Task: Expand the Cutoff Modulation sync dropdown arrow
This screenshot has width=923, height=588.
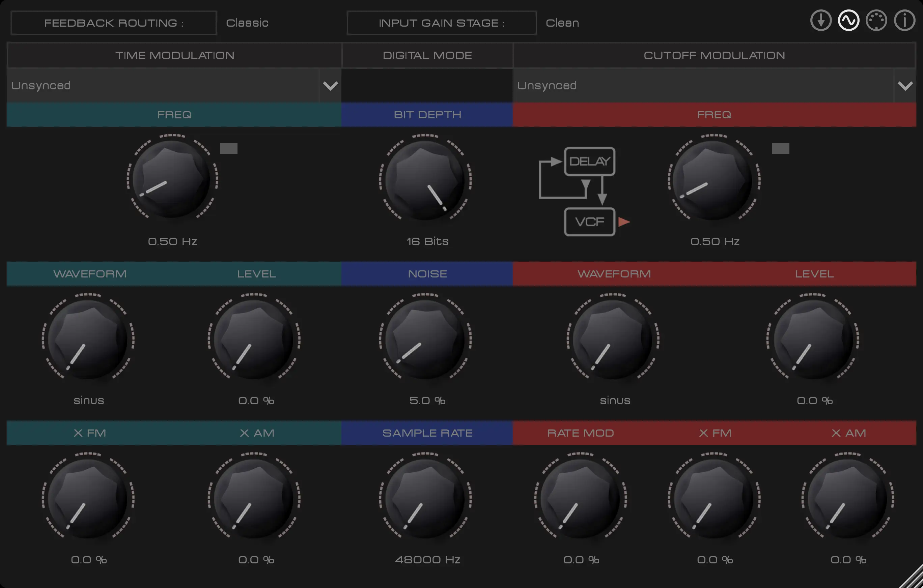Action: coord(905,85)
